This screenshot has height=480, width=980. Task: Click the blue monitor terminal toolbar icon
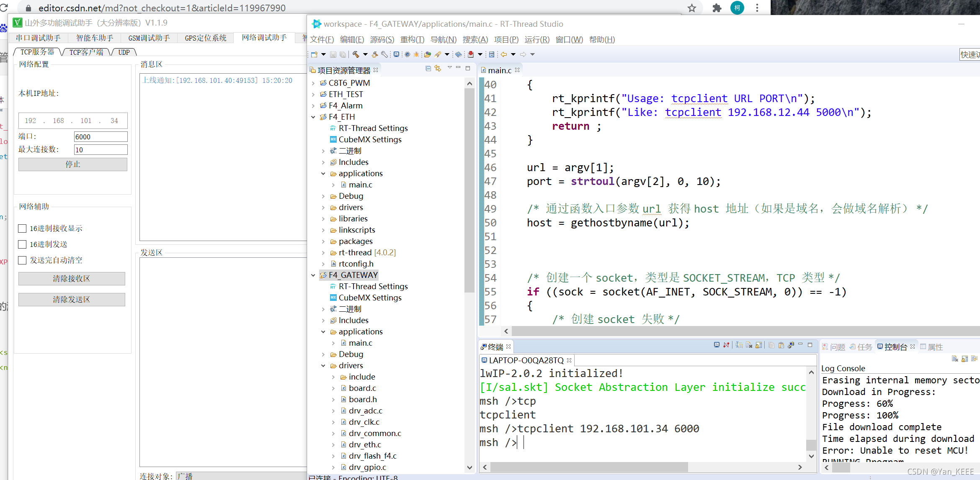[x=396, y=54]
